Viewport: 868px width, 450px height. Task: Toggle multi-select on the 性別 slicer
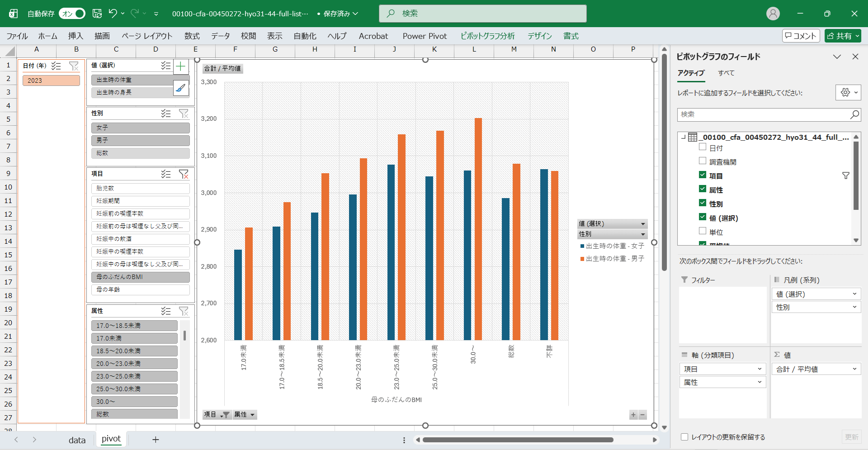tap(166, 114)
